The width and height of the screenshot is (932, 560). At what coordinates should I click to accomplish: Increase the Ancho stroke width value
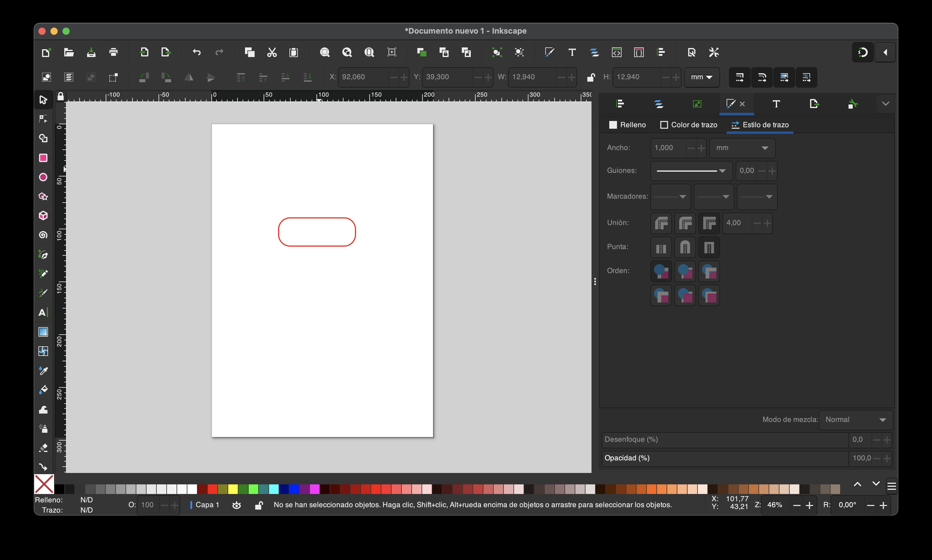[701, 148]
